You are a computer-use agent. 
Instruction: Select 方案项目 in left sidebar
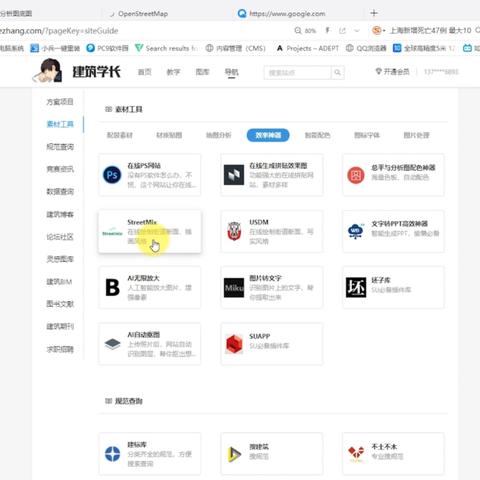coord(60,102)
